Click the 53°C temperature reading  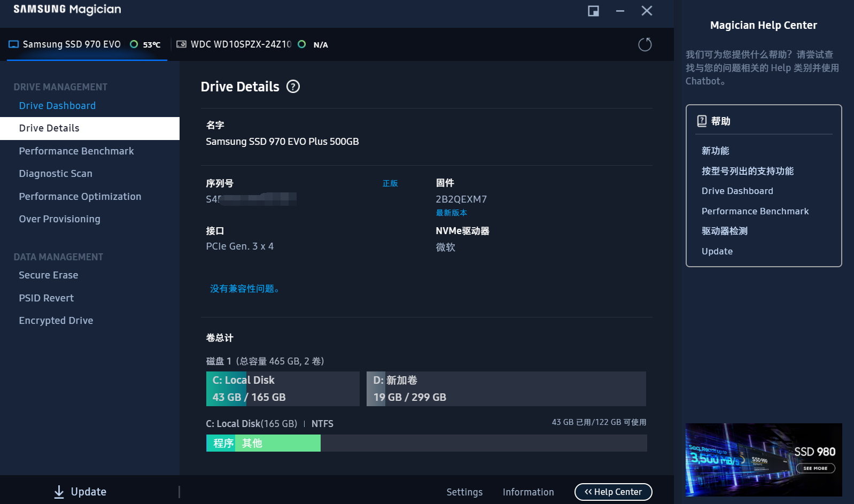152,45
